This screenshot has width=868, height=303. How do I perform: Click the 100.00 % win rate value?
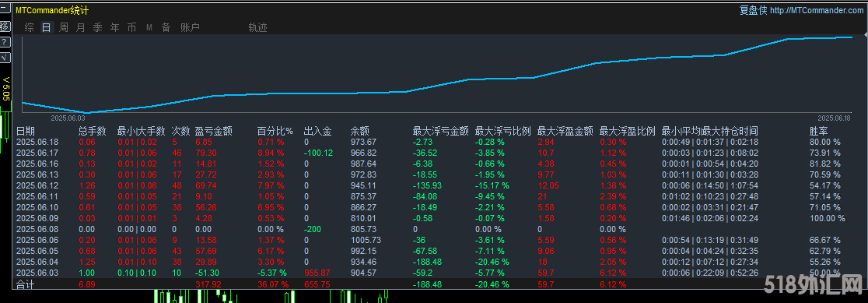coord(828,217)
